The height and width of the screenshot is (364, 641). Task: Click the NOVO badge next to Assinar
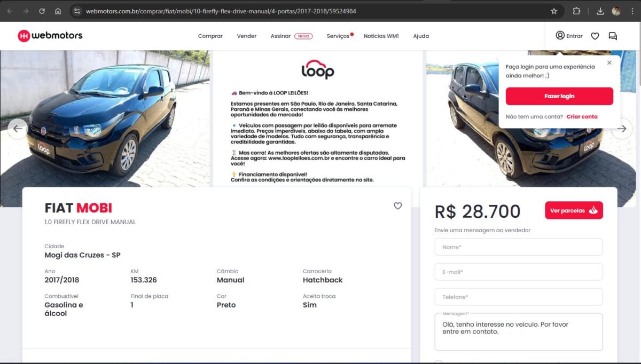pos(303,36)
